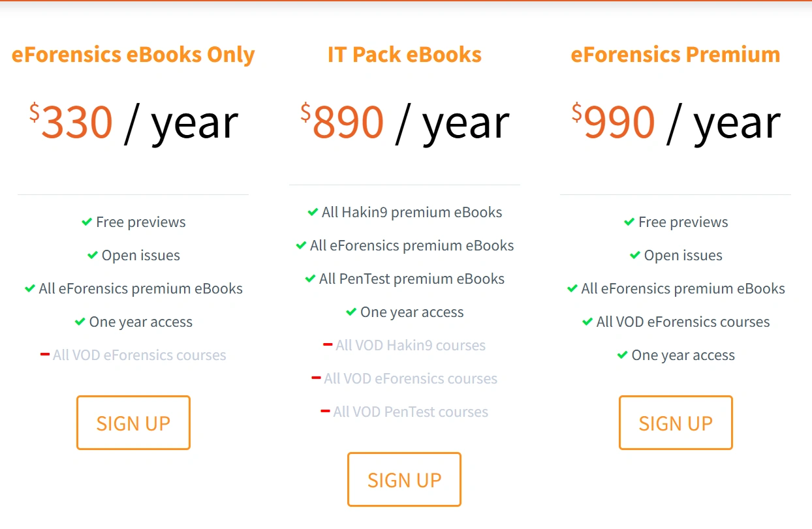
Task: Click checkmark beside All VOD eForensics courses in Premium
Action: pos(587,322)
